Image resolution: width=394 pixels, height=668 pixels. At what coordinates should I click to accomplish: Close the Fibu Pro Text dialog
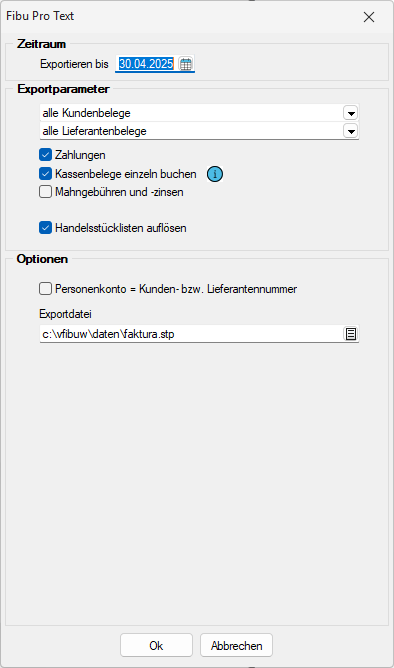(369, 17)
